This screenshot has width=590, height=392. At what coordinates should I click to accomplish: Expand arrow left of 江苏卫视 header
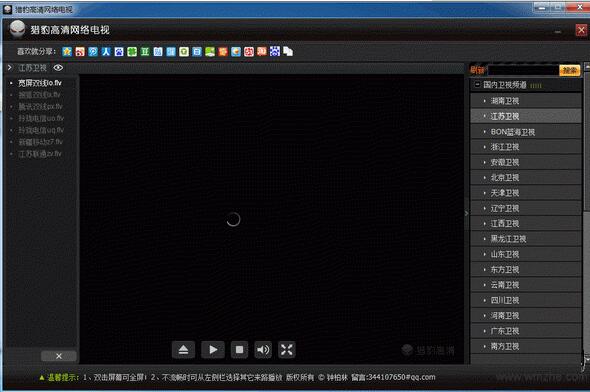coord(10,68)
